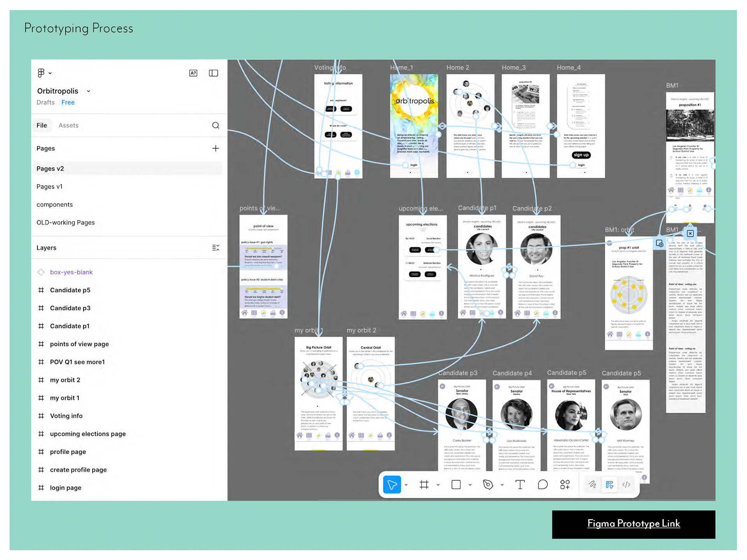Image resolution: width=747 pixels, height=560 pixels.
Task: Add a new page with plus icon
Action: [216, 148]
